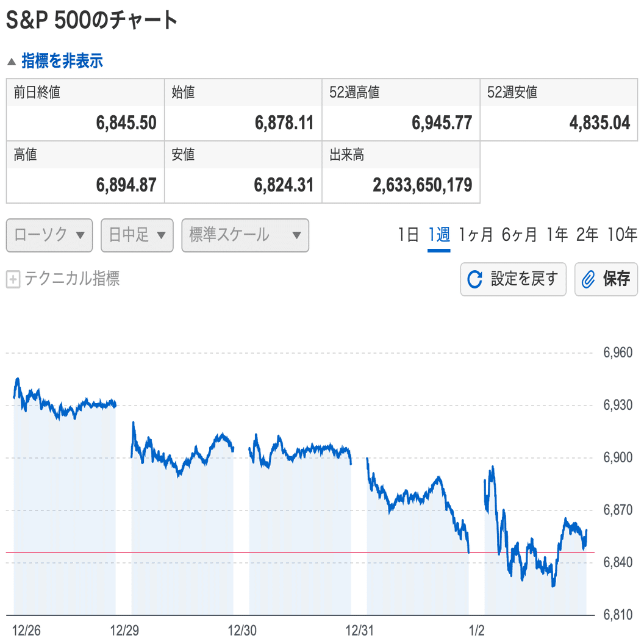Open the 日中足 interval dropdown
The image size is (644, 644).
(x=137, y=235)
